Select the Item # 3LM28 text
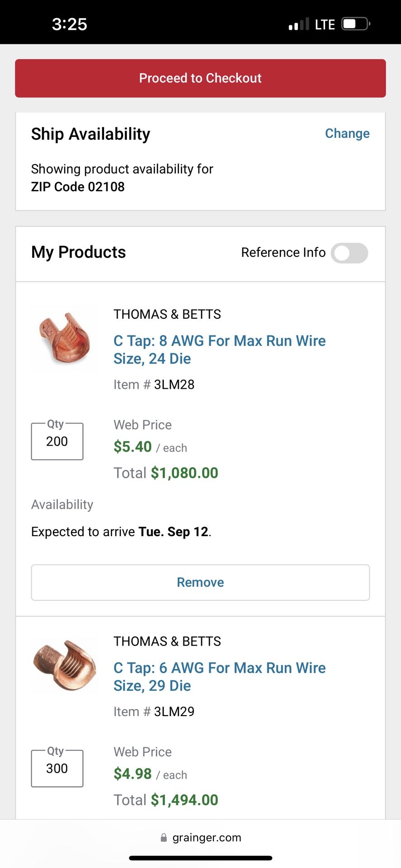The height and width of the screenshot is (868, 401). [x=154, y=384]
